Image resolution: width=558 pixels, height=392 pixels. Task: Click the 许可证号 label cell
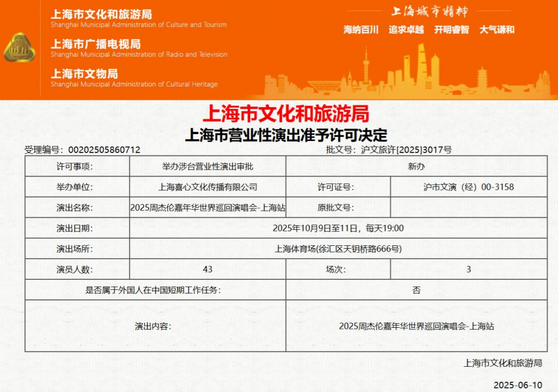tap(338, 187)
